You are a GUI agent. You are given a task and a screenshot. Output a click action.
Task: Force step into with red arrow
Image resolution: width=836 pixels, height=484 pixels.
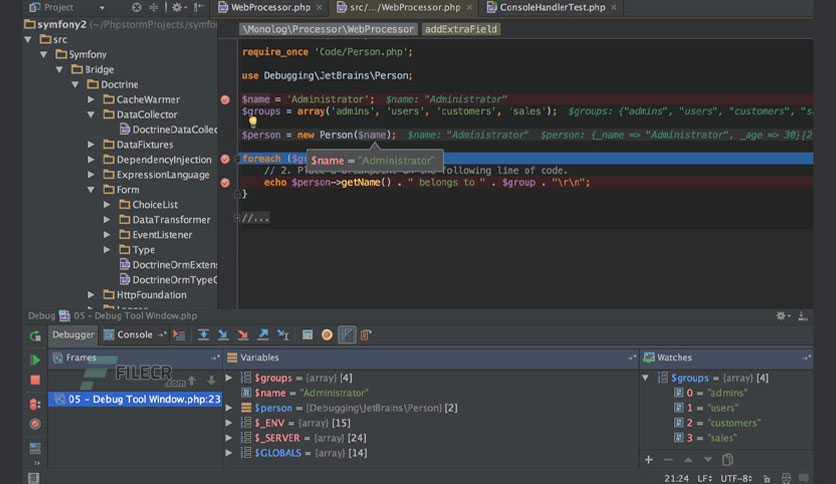pyautogui.click(x=243, y=335)
